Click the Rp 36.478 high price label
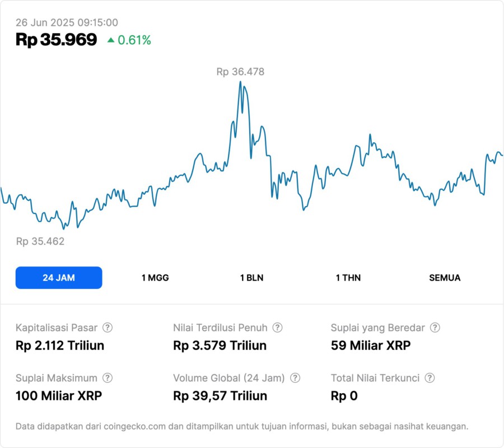This screenshot has height=448, width=504. click(240, 72)
